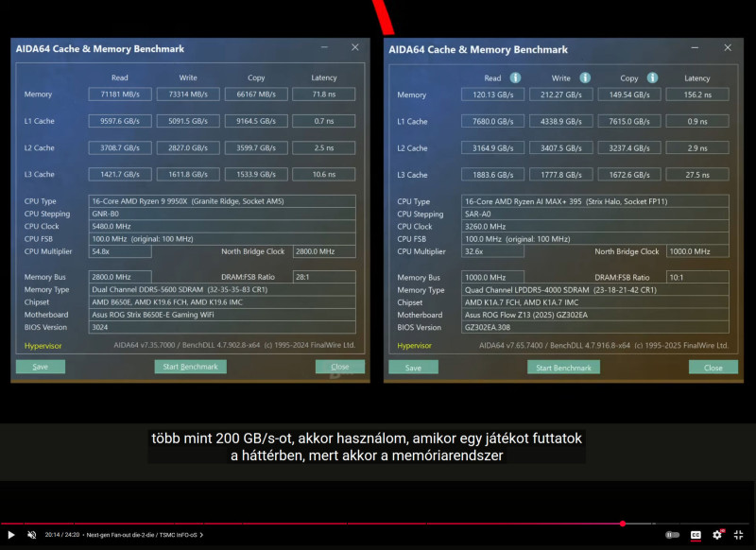Click the Memory Latency value "71.8 ns"

(x=324, y=94)
